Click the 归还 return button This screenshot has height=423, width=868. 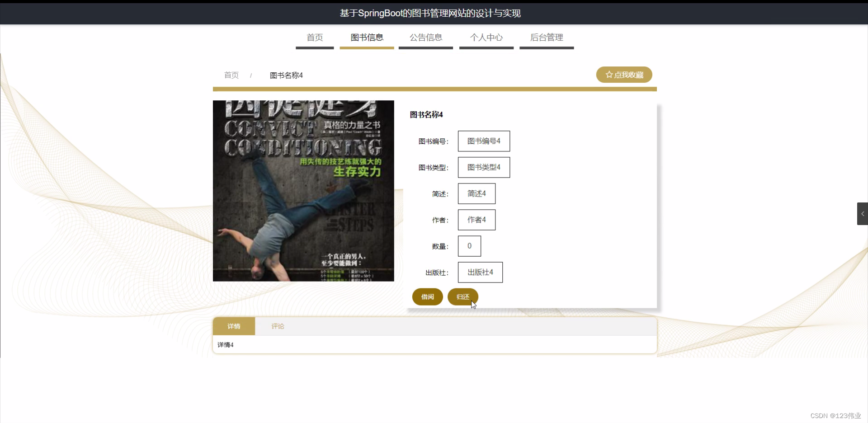[x=462, y=297]
